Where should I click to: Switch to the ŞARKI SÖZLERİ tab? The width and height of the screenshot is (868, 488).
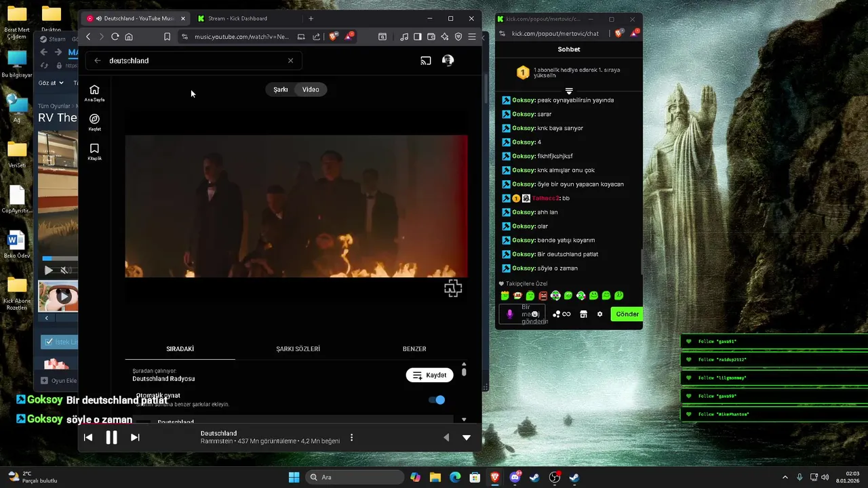pos(298,349)
